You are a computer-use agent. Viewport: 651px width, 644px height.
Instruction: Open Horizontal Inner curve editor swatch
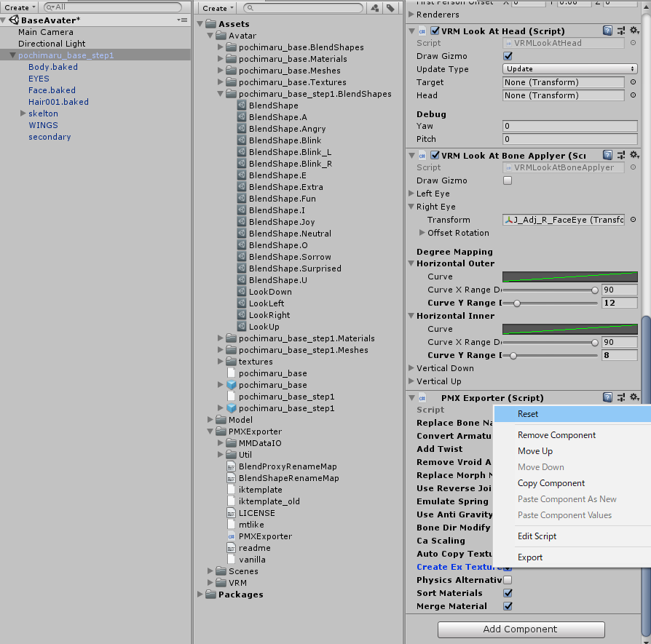569,329
